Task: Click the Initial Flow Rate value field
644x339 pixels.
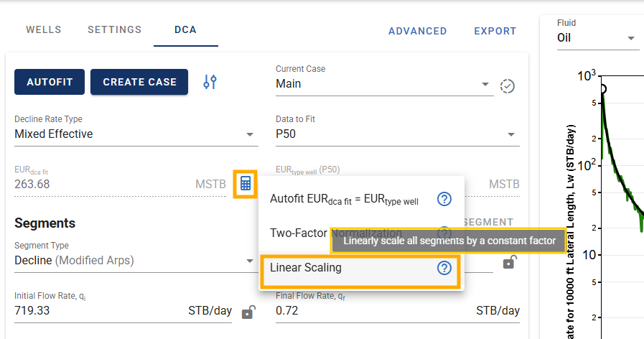Action: [123, 311]
